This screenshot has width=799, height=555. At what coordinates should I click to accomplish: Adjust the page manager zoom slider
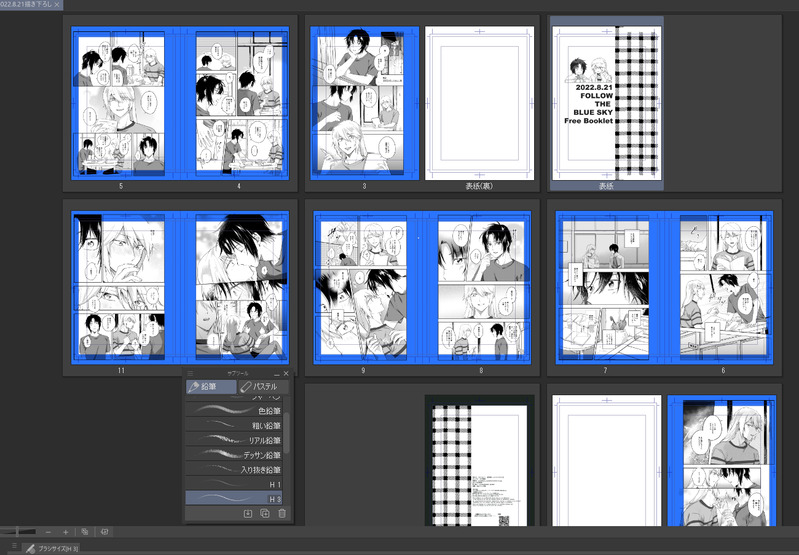18,532
